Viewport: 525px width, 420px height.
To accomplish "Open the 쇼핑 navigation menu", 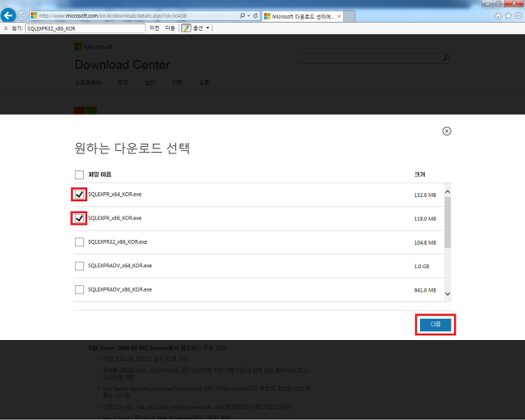I will pos(204,82).
